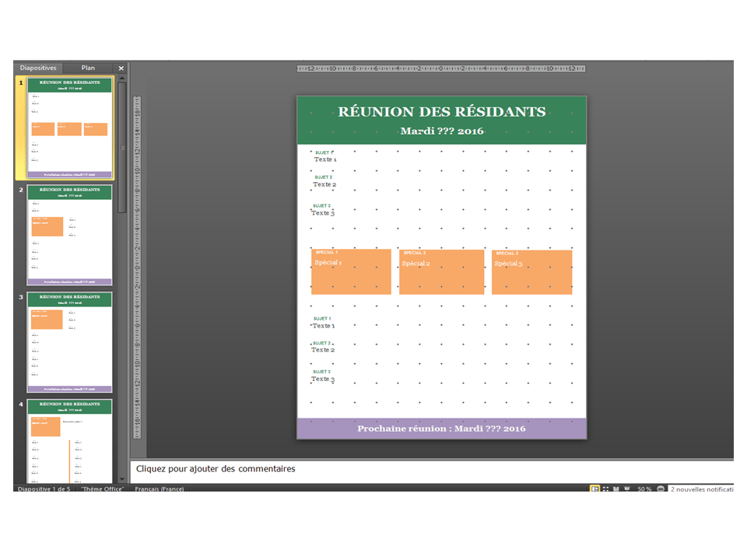
Task: Select the Mardi ??? 2016 subtitle
Action: pyautogui.click(x=442, y=131)
